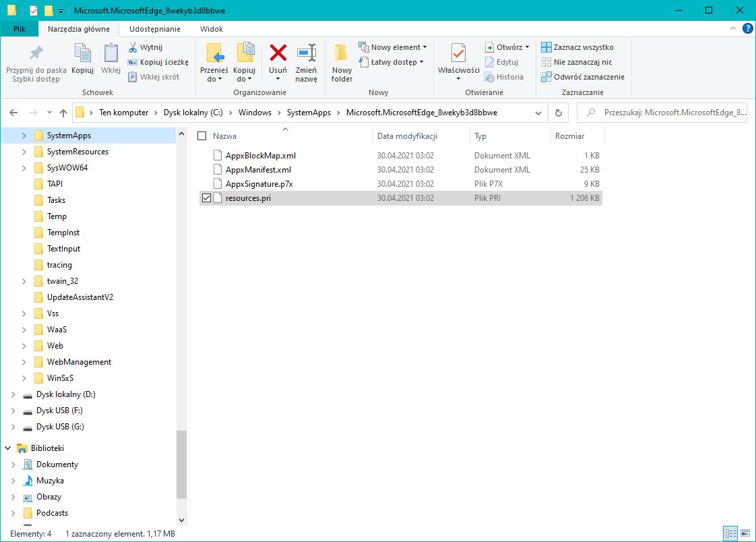
Task: Rename file using Zmień nazwę
Action: pos(306,63)
